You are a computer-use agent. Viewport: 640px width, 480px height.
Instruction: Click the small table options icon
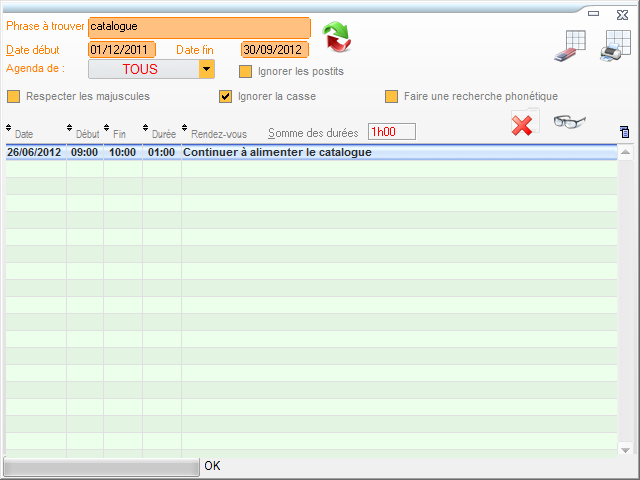pos(625,132)
